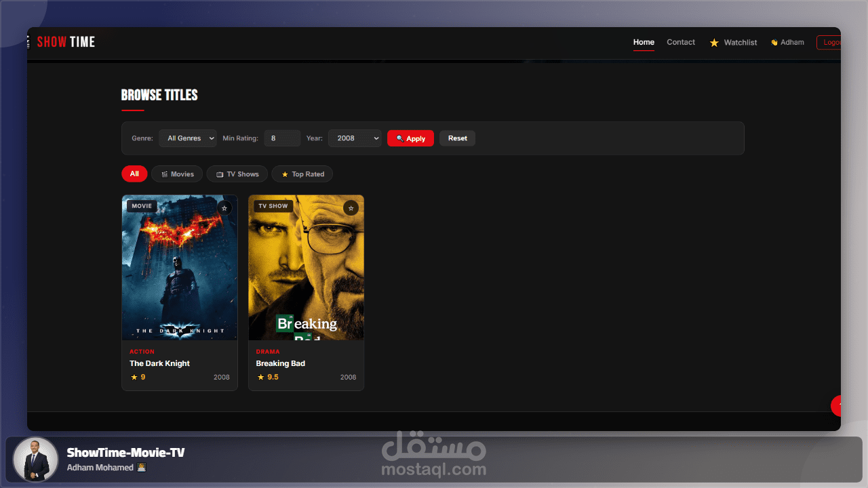Image resolution: width=868 pixels, height=488 pixels.
Task: Reset the browse filters
Action: coord(458,138)
